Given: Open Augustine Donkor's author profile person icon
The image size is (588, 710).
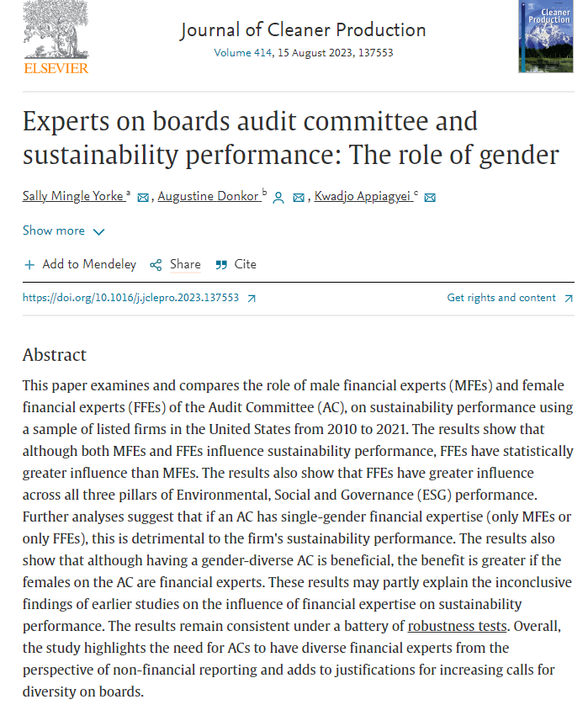Looking at the screenshot, I should [279, 197].
